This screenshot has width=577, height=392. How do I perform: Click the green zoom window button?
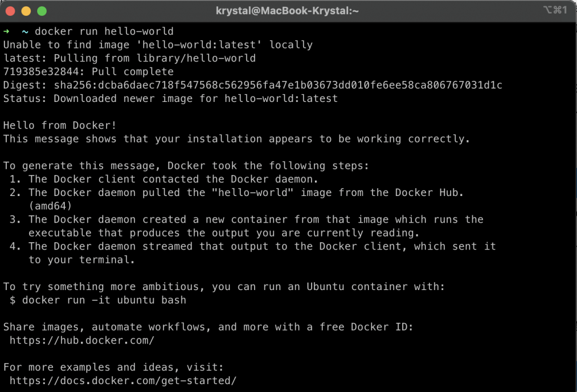[x=42, y=11]
